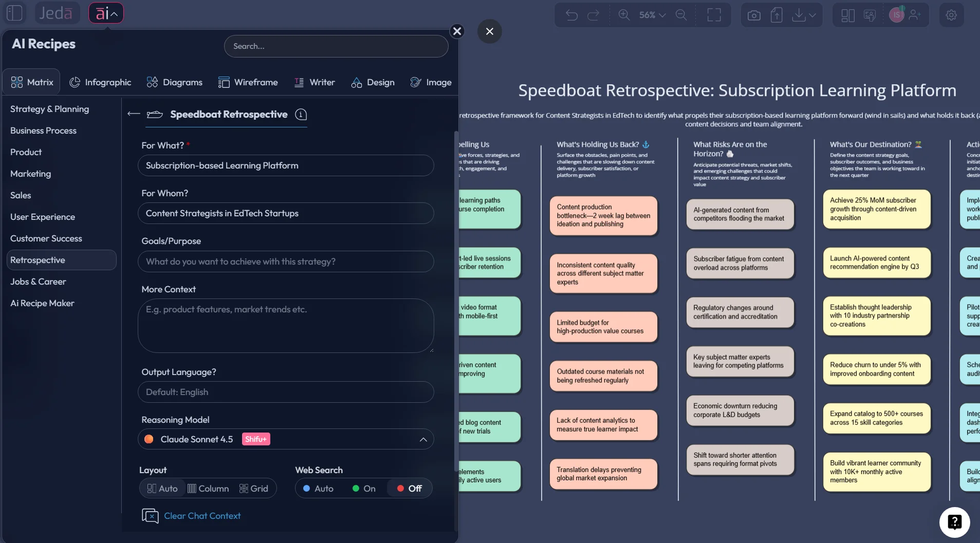Viewport: 980px width, 543px height.
Task: Open Strategy & Planning category
Action: 49,109
